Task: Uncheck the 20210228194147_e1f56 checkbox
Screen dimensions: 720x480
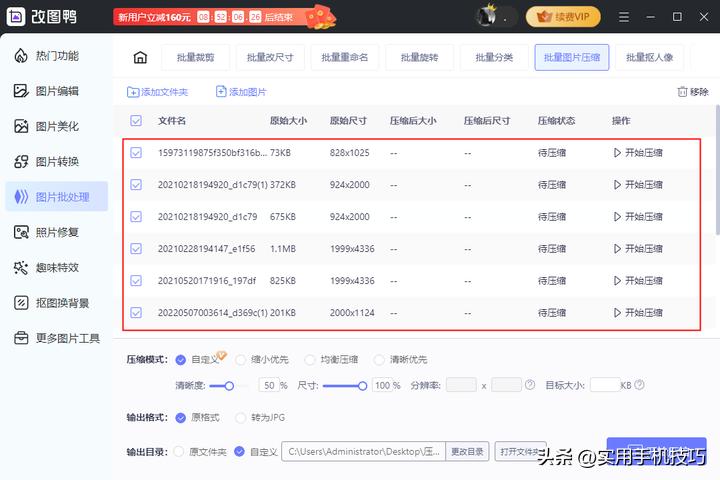Action: coord(136,248)
